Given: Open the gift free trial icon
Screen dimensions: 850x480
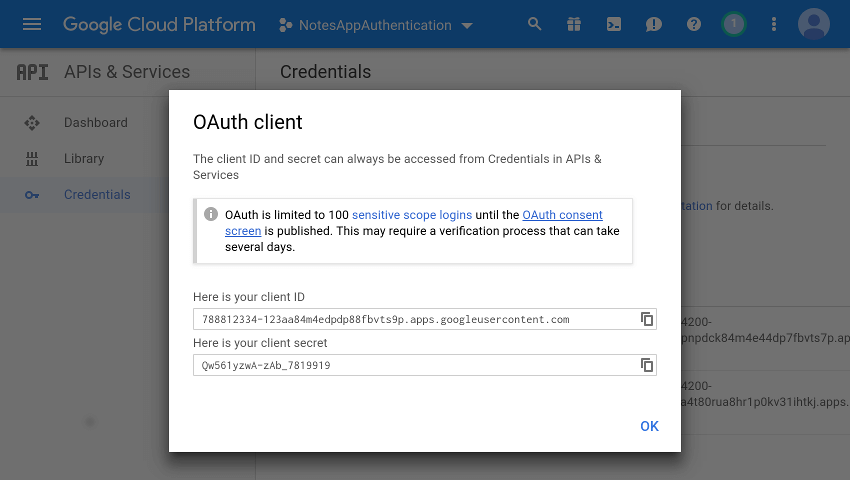Looking at the screenshot, I should tap(573, 24).
